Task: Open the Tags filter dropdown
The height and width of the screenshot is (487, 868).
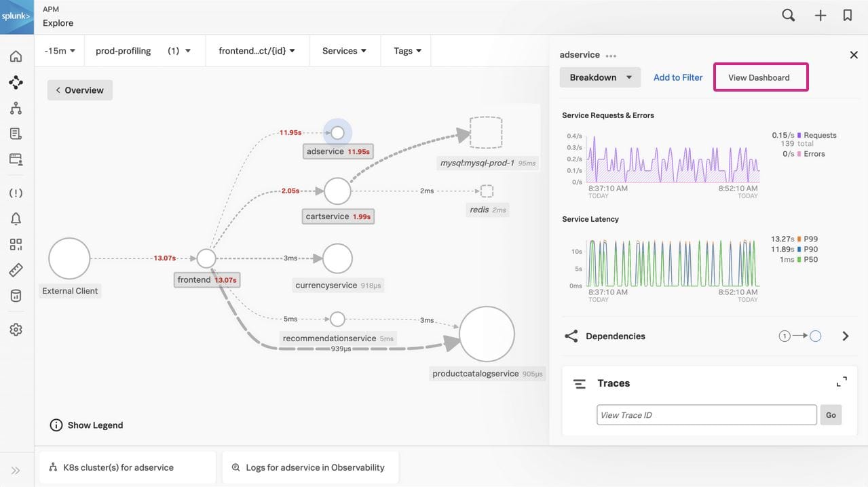Action: click(x=405, y=50)
